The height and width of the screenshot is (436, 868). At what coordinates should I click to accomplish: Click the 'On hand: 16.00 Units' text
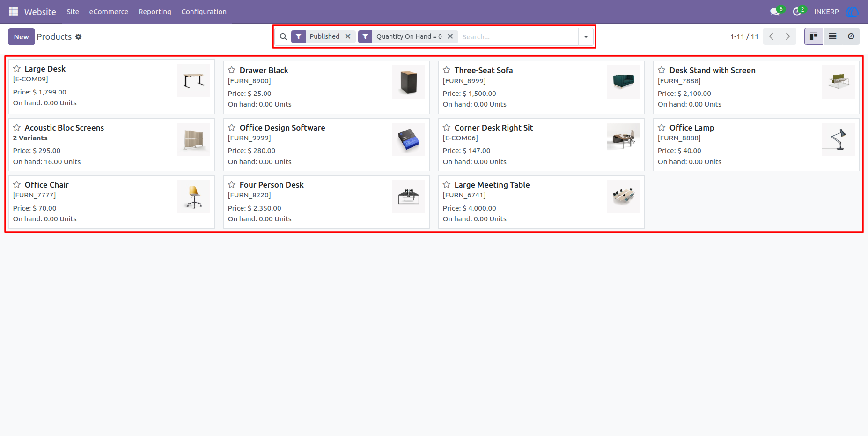[47, 162]
